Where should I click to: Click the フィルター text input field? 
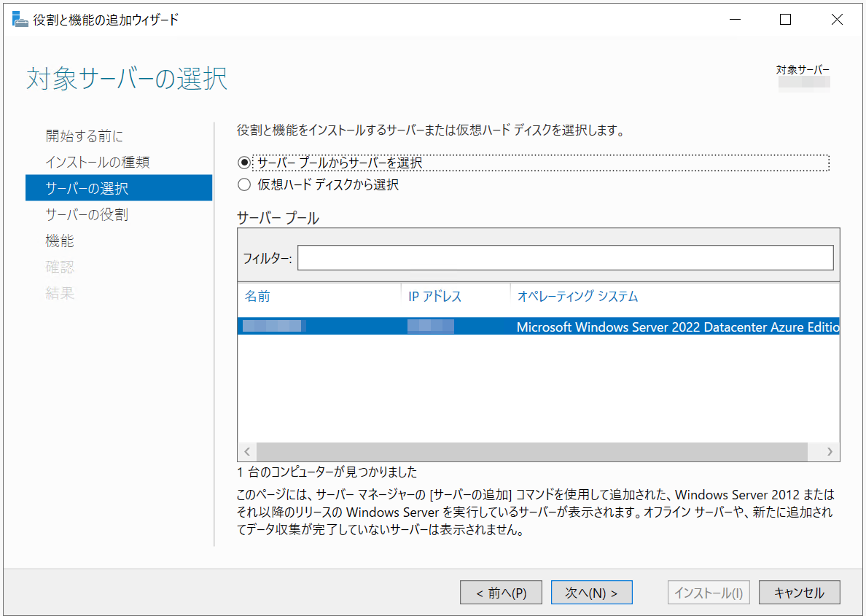[x=564, y=257]
